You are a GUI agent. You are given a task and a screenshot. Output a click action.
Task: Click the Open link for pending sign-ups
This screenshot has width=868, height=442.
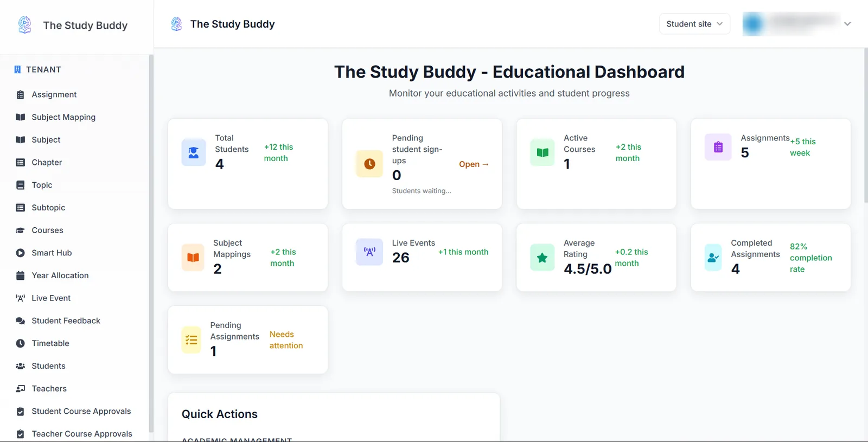[474, 164]
